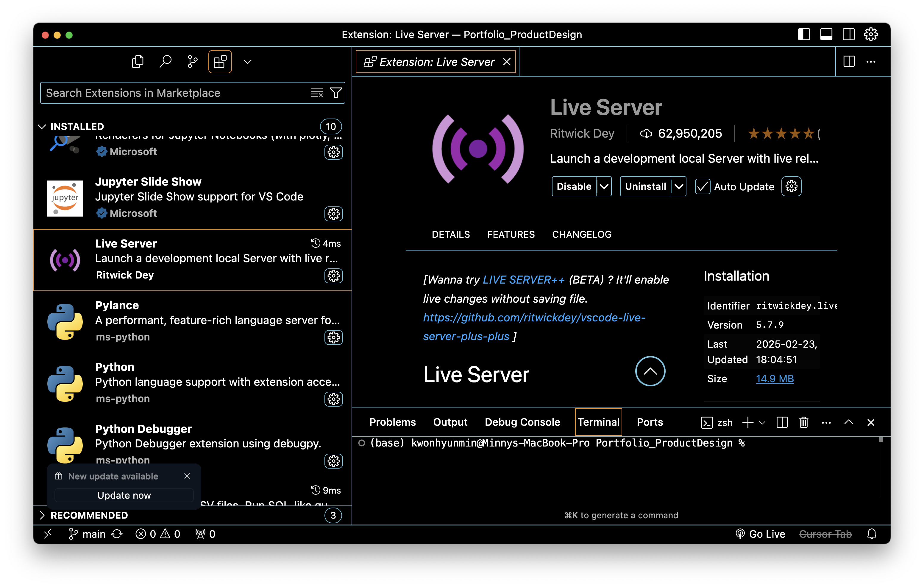Synchronize changes icon in status bar
The width and height of the screenshot is (924, 588).
click(x=117, y=534)
